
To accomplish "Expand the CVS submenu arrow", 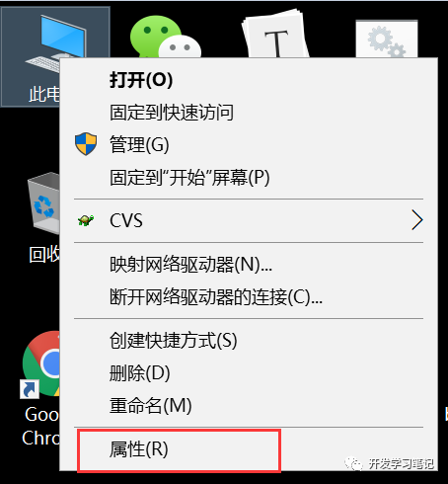I will coord(416,220).
